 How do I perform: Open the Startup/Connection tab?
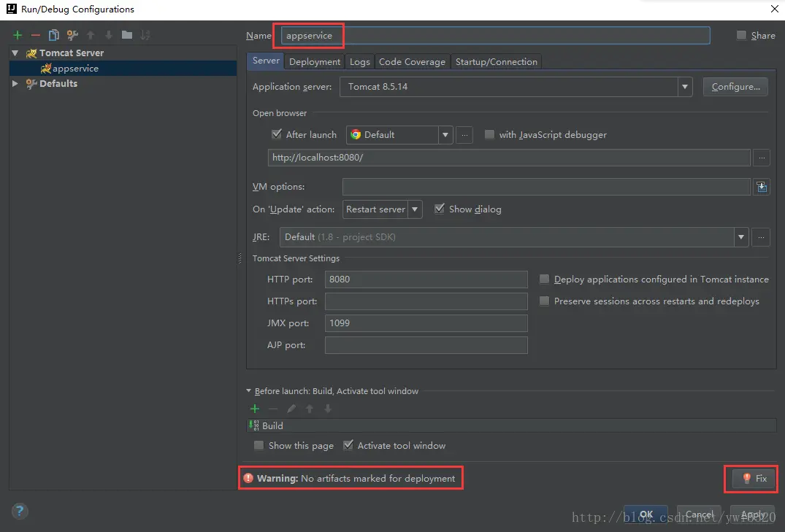(x=496, y=61)
